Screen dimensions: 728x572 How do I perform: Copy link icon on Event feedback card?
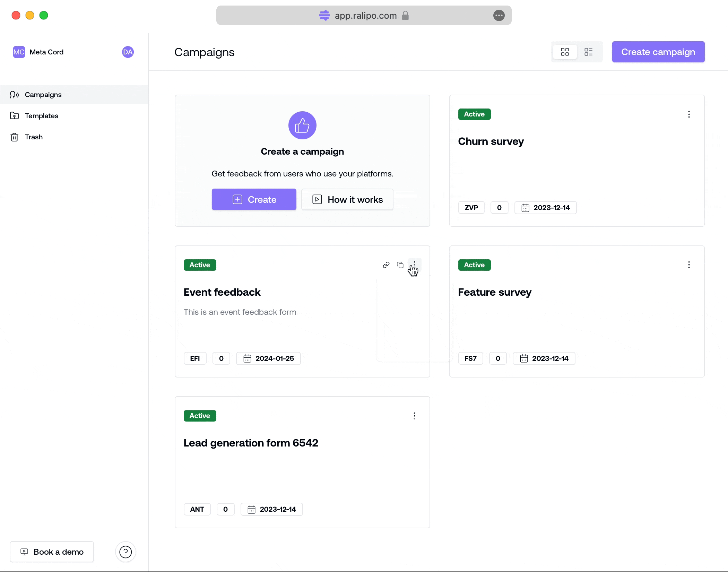coord(386,265)
